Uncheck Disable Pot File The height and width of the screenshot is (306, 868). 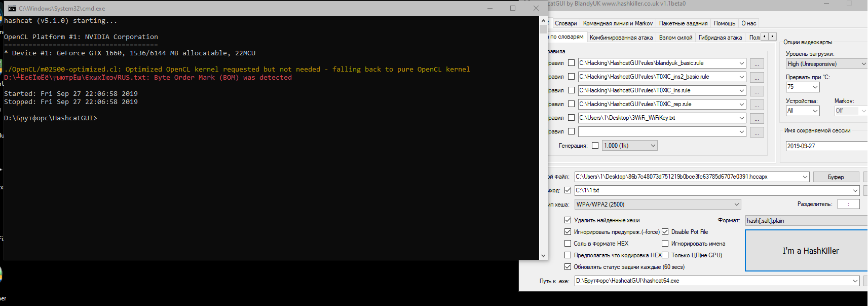665,232
